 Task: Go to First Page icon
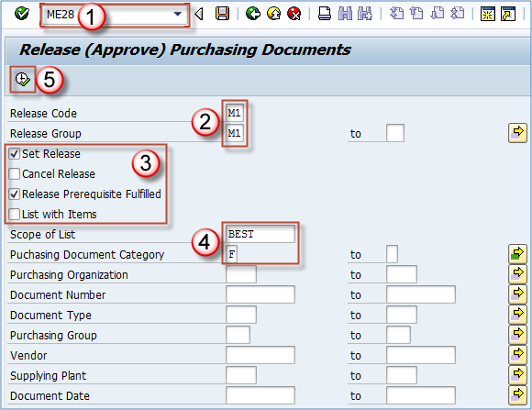click(396, 14)
